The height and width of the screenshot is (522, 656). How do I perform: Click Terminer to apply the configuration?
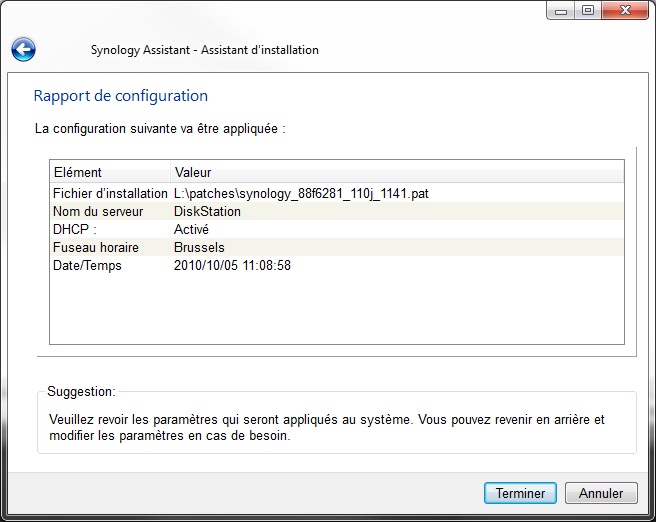[x=520, y=493]
